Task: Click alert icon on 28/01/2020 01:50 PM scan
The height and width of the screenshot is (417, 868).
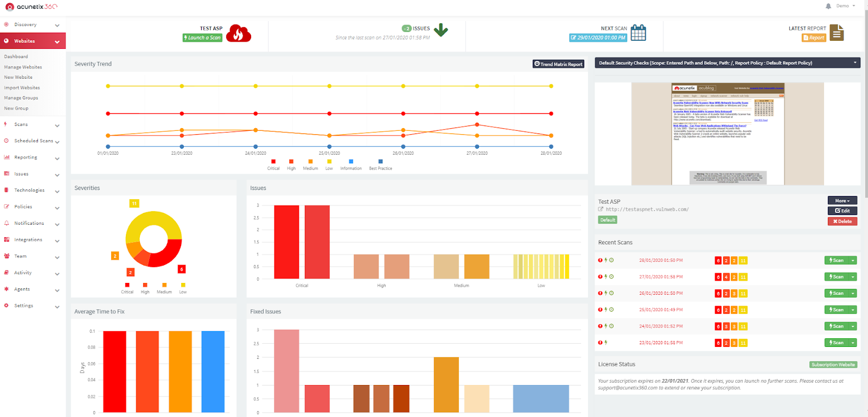Action: [x=600, y=260]
